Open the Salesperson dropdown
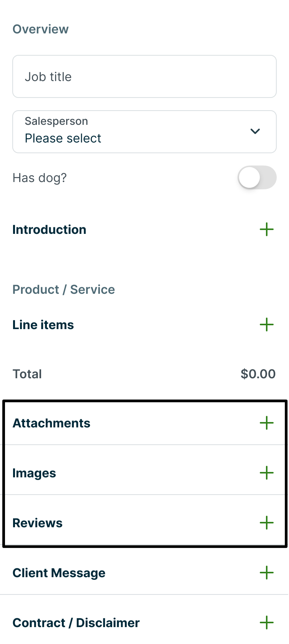This screenshot has height=644, width=289. [x=144, y=132]
